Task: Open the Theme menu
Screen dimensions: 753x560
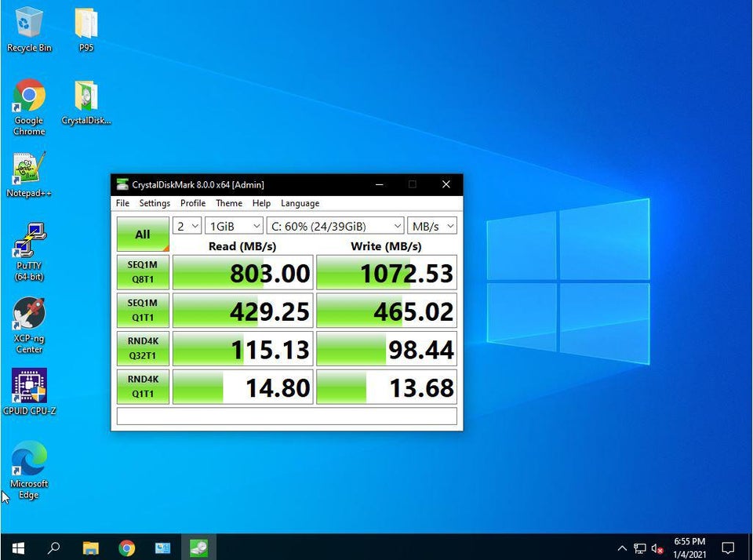Action: coord(229,203)
